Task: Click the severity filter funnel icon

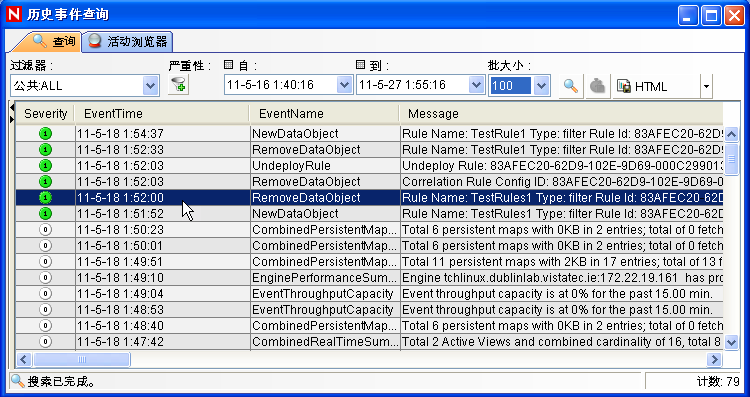Action: pyautogui.click(x=179, y=86)
